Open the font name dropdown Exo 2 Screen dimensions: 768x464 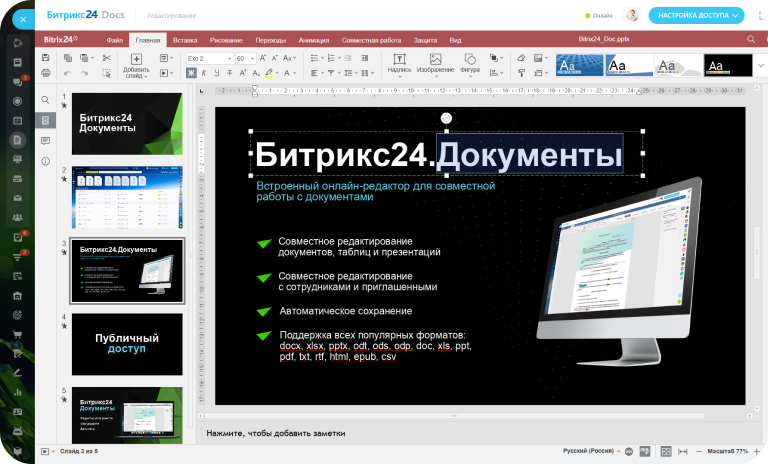(x=207, y=58)
